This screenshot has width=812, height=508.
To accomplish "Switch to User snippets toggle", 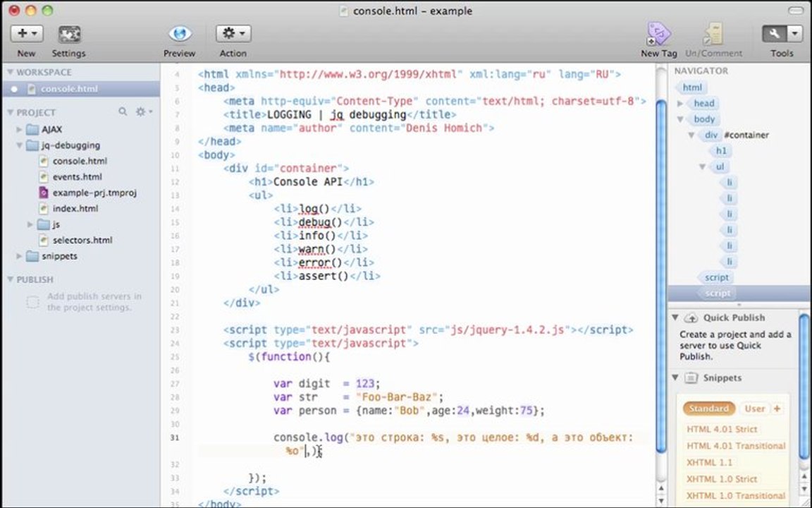I will [x=754, y=409].
